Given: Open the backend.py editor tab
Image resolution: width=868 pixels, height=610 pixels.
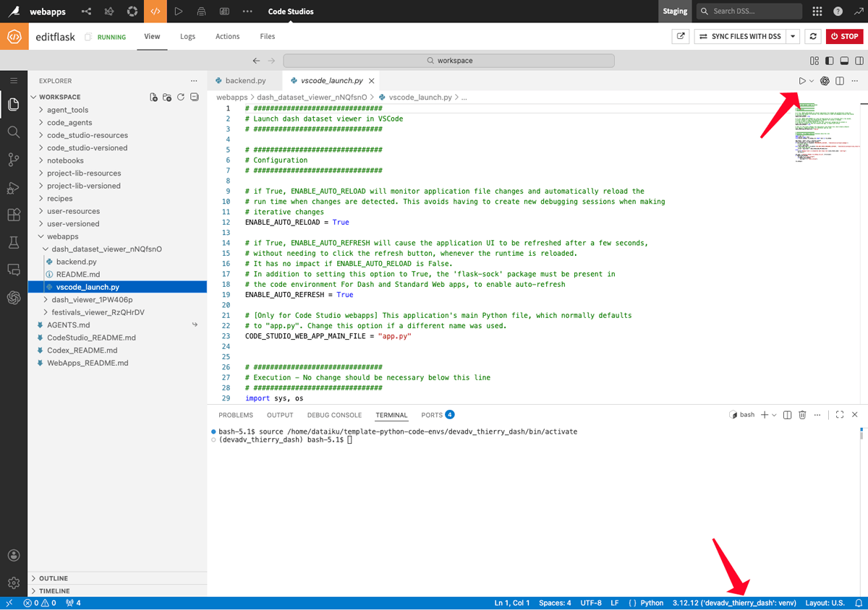Looking at the screenshot, I should pyautogui.click(x=244, y=80).
